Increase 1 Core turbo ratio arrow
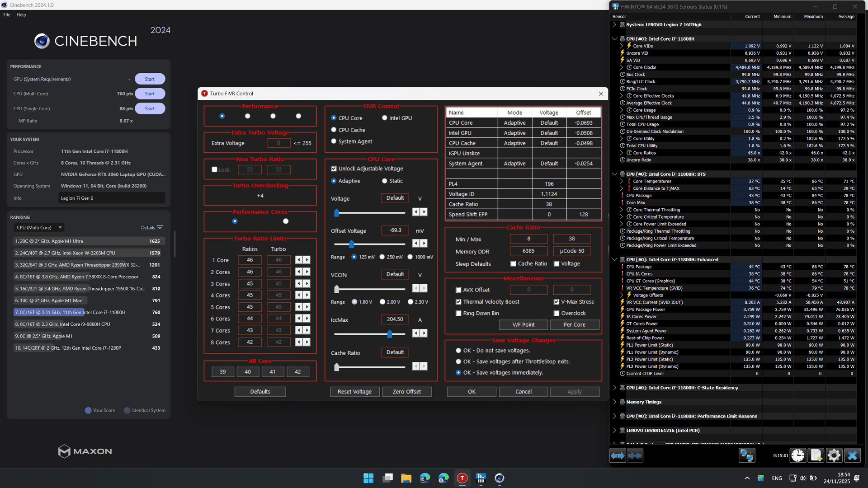868x488 pixels. pos(307,260)
